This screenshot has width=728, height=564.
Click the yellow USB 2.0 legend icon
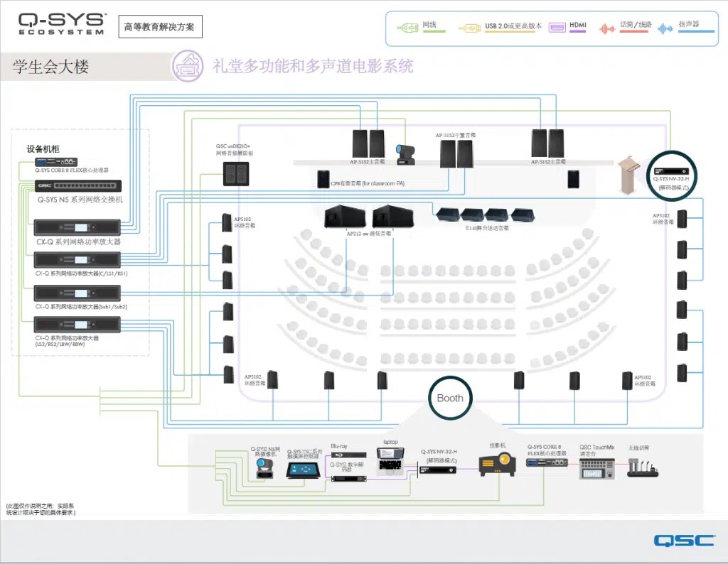tap(469, 28)
